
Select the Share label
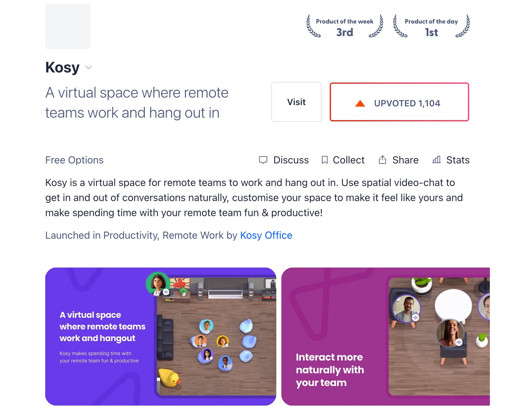pyautogui.click(x=405, y=160)
